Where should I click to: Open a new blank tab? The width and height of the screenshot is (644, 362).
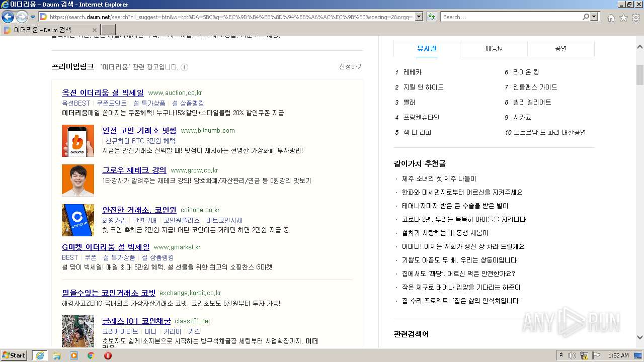click(x=108, y=30)
